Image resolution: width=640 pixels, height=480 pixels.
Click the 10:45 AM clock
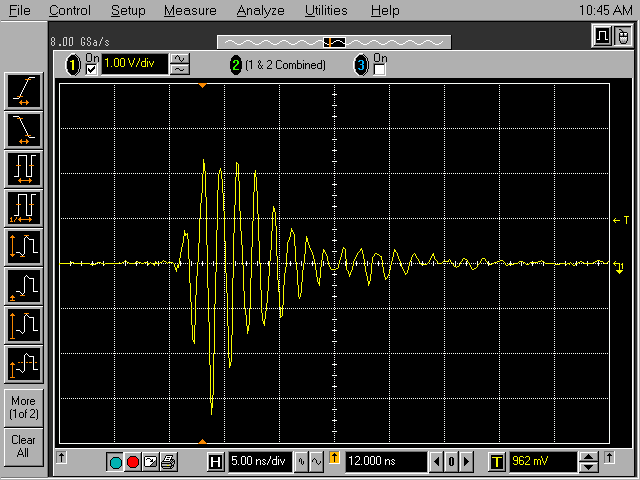[606, 10]
